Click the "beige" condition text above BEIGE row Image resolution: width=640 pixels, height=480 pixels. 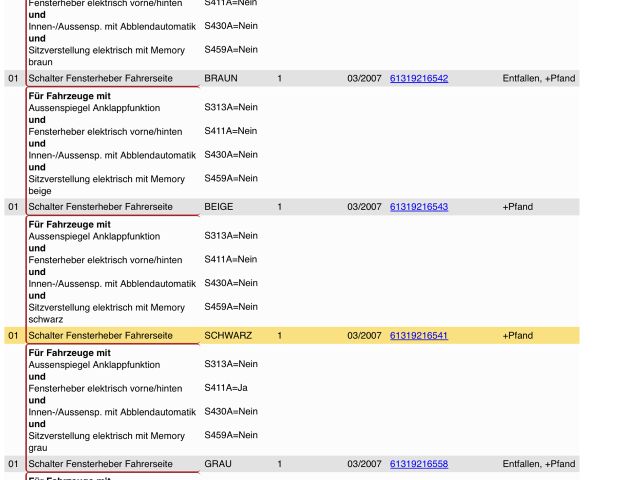point(40,191)
